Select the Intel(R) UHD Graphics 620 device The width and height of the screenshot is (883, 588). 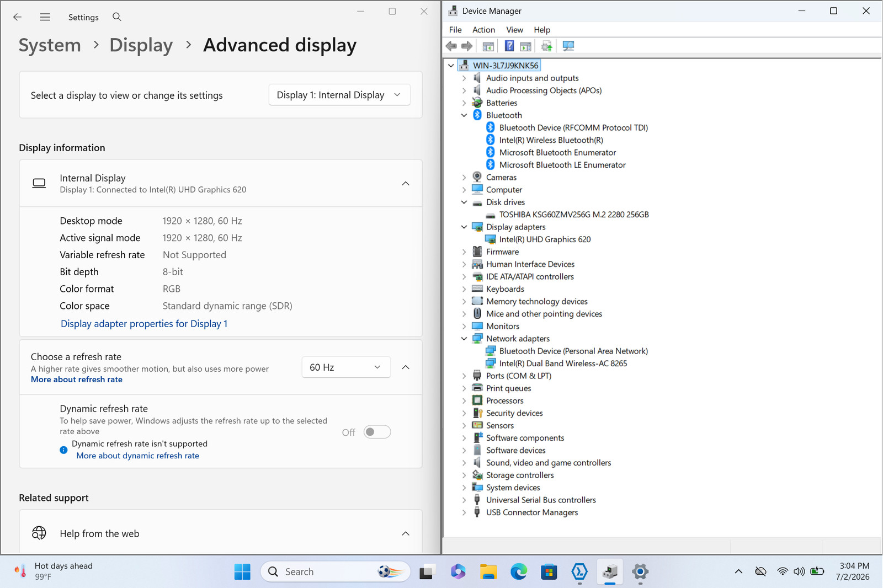pyautogui.click(x=545, y=239)
